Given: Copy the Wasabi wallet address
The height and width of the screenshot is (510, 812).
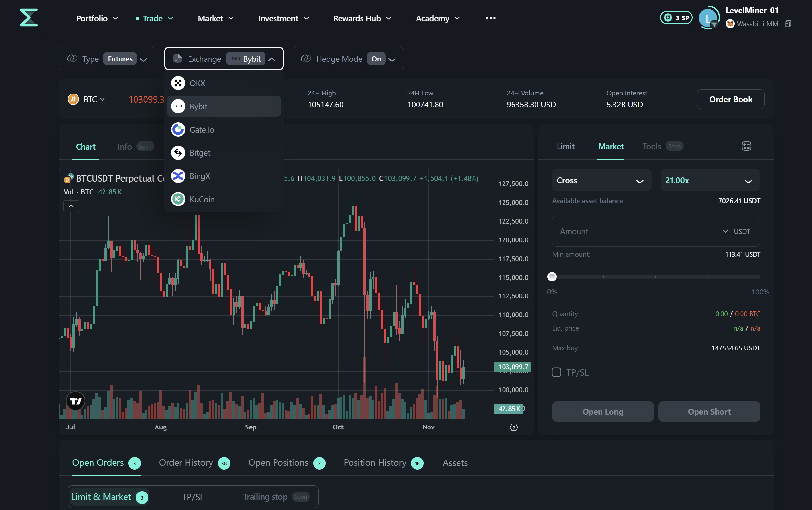Looking at the screenshot, I should coord(788,24).
